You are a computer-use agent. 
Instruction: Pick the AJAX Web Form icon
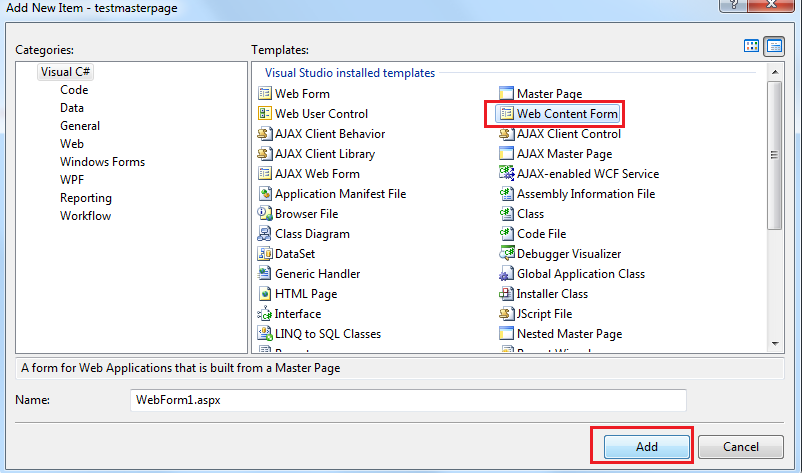coord(265,174)
